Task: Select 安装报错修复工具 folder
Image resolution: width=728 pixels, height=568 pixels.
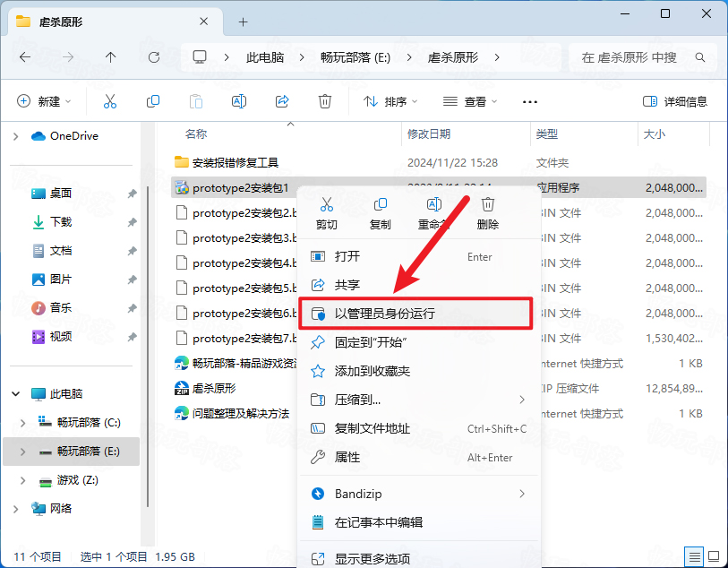Action: click(236, 162)
